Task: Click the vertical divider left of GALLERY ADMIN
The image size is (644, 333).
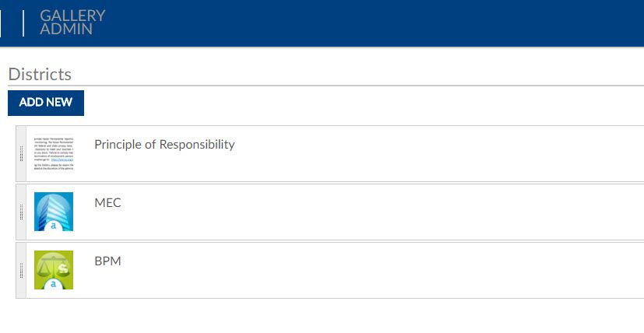Action: coord(23,23)
